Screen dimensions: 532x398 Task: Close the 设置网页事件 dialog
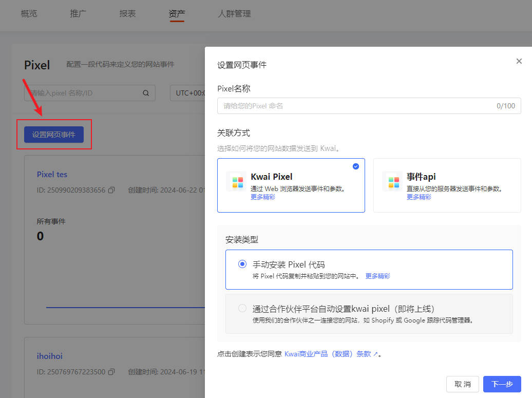pos(519,61)
